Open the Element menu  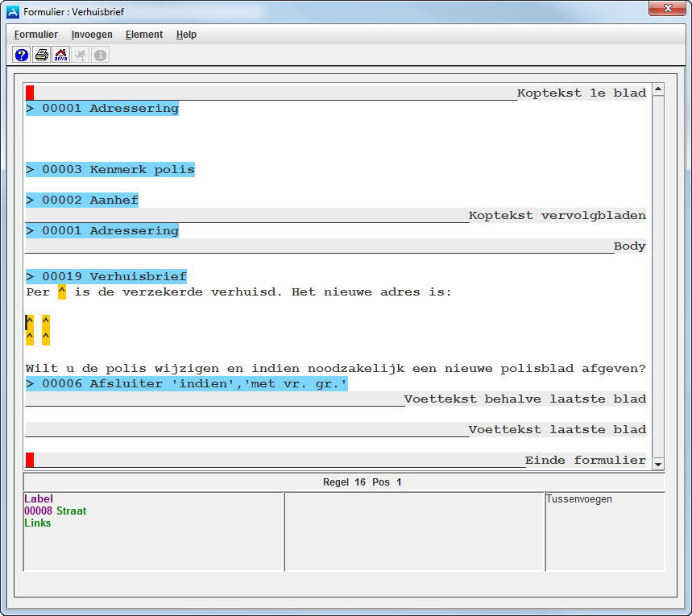[143, 35]
